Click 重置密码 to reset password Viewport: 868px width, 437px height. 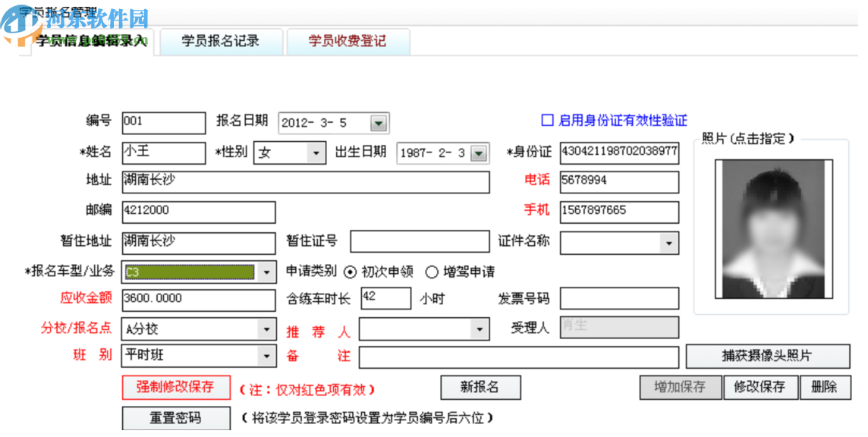tap(176, 417)
